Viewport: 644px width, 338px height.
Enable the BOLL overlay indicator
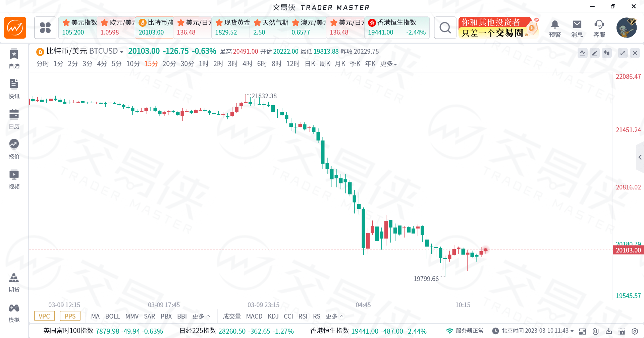(x=113, y=316)
